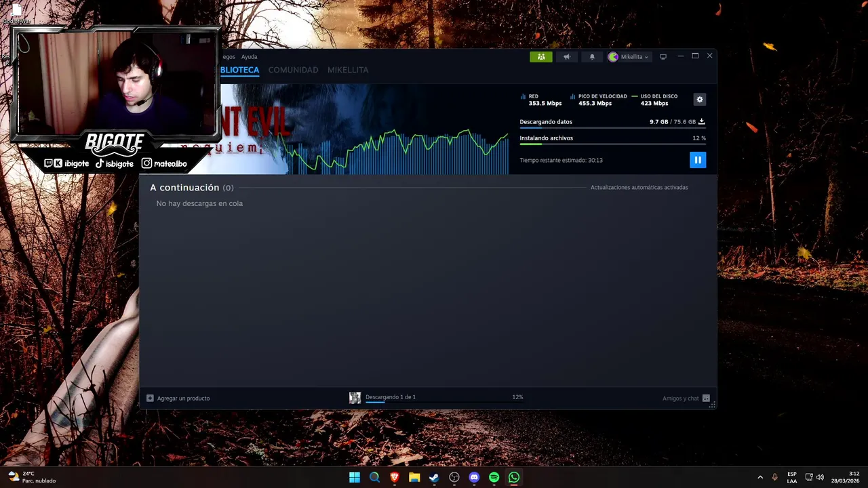
Task: Click the bottom download progress bar
Action: 444,403
